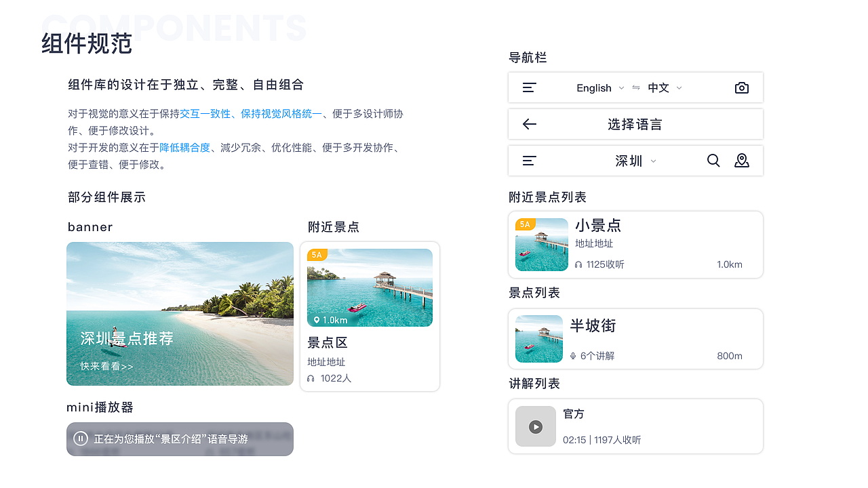Screen dimensions: 868x488
Task: Click the back arrow on 选择语言 bar
Action: point(530,124)
